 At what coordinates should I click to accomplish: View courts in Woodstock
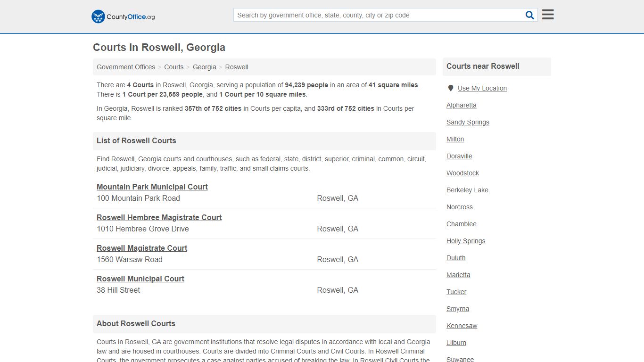463,173
